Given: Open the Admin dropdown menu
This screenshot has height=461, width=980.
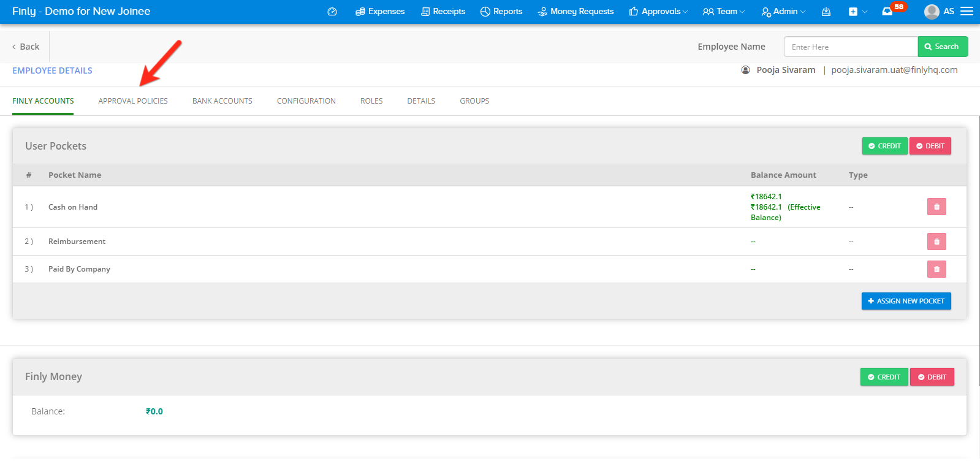Looking at the screenshot, I should coord(783,12).
